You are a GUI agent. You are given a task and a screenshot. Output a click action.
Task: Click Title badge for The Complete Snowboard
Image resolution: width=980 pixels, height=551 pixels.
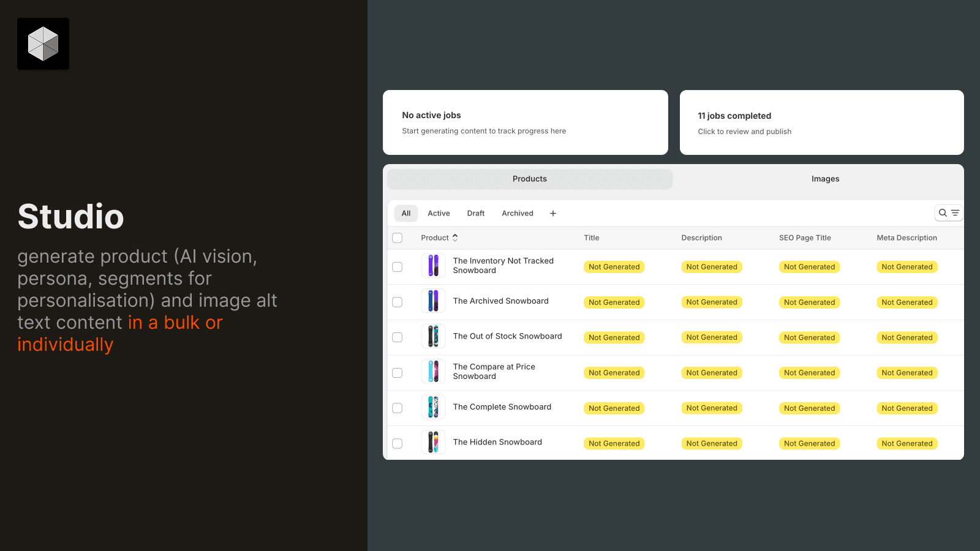[614, 408]
